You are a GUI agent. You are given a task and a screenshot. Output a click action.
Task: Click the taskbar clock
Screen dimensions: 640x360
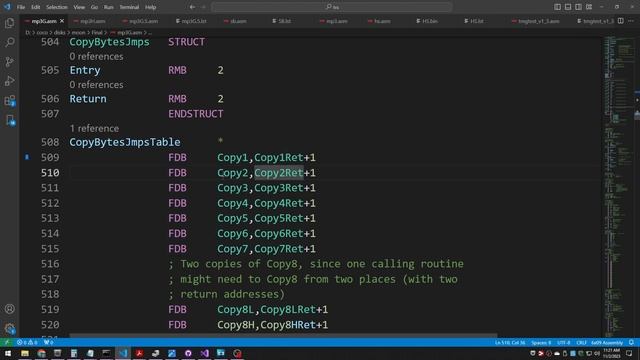(x=611, y=353)
